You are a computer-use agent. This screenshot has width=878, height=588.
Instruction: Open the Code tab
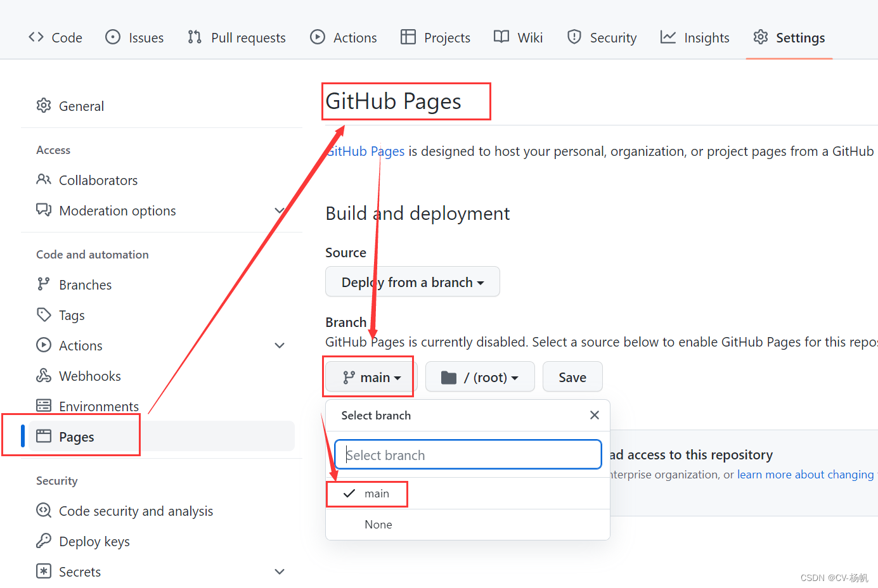pyautogui.click(x=55, y=37)
